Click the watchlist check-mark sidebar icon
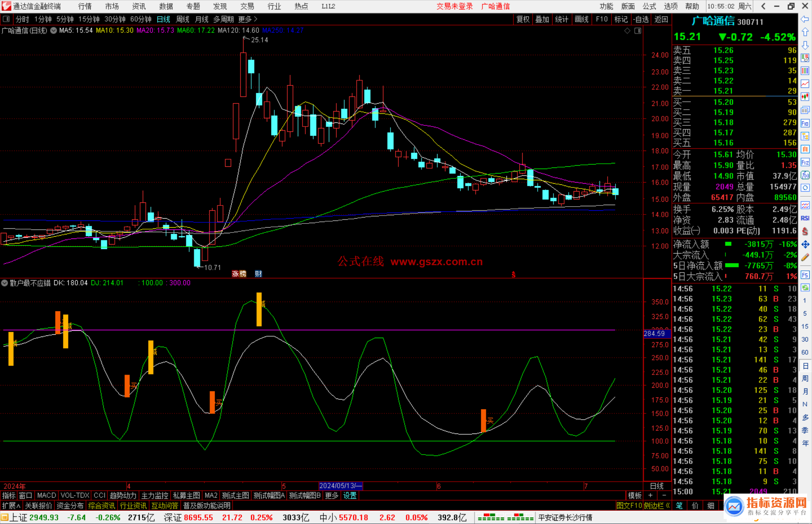The width and height of the screenshot is (812, 524). point(805,58)
